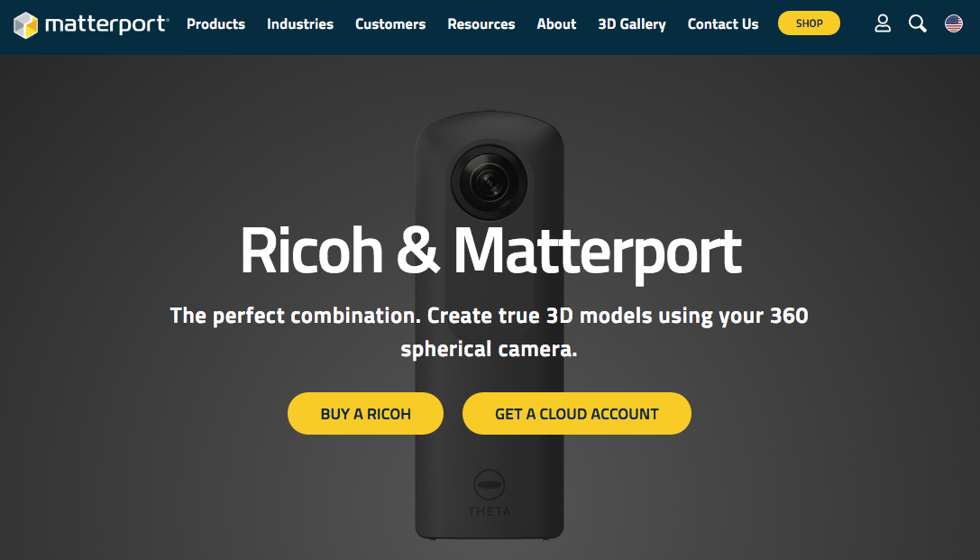Click the matterport wordmark in header
The height and width of the screenshot is (560, 980).
click(x=107, y=24)
